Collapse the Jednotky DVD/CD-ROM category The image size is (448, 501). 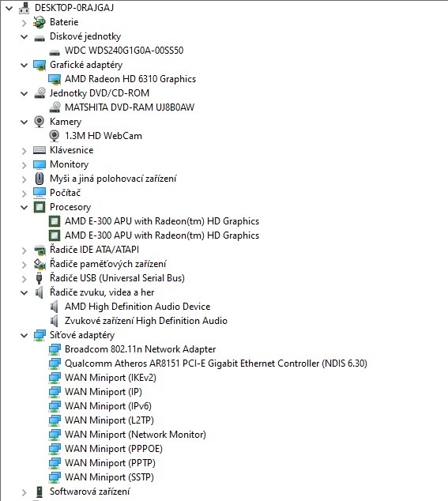pos(24,93)
